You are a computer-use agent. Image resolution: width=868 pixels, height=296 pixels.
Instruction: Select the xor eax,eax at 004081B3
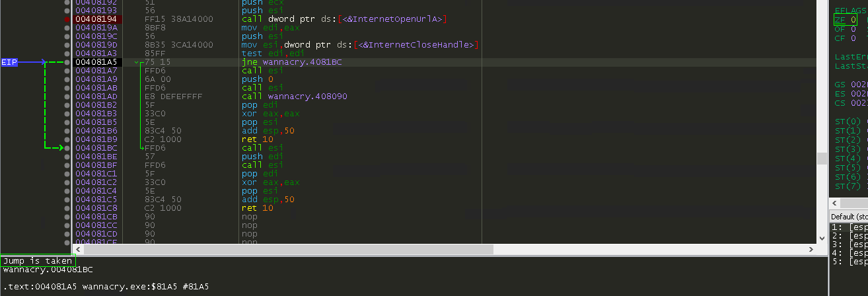point(271,114)
